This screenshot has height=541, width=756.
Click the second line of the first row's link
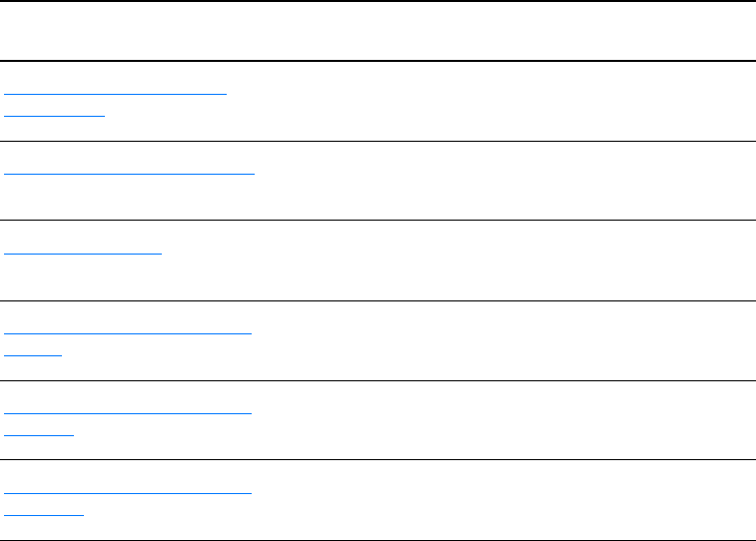pos(55,112)
